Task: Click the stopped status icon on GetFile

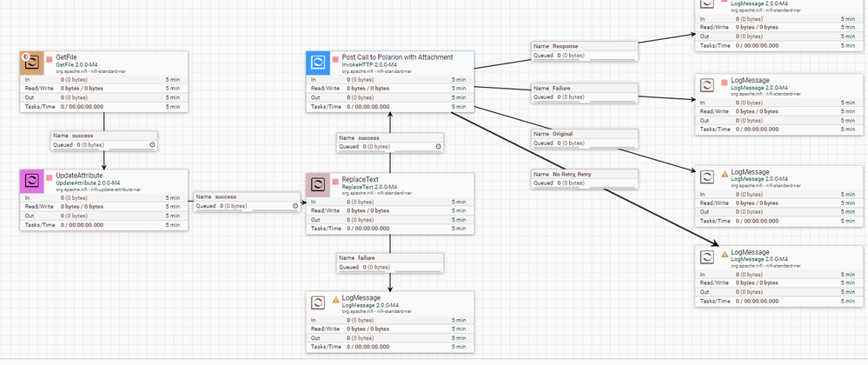Action: coord(49,58)
